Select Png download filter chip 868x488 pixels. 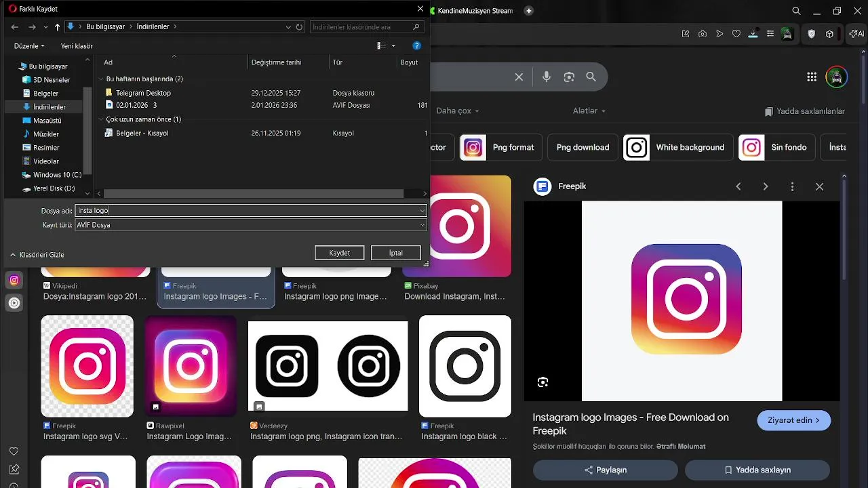click(x=583, y=147)
